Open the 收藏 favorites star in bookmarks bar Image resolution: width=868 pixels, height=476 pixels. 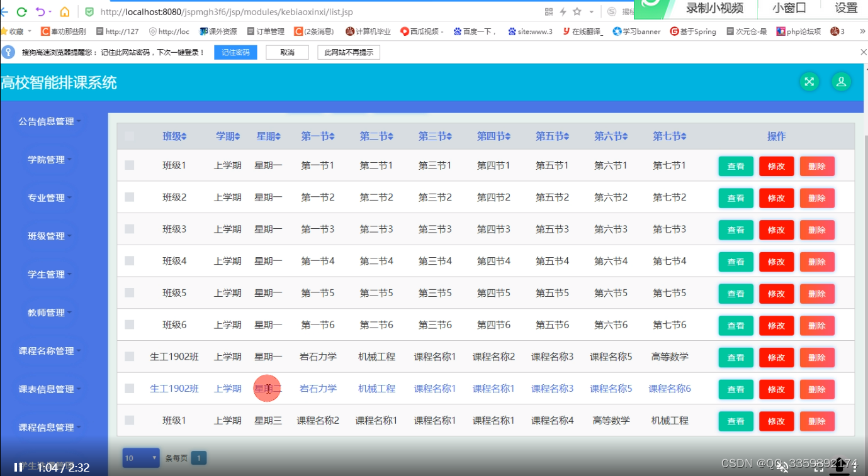[4, 31]
